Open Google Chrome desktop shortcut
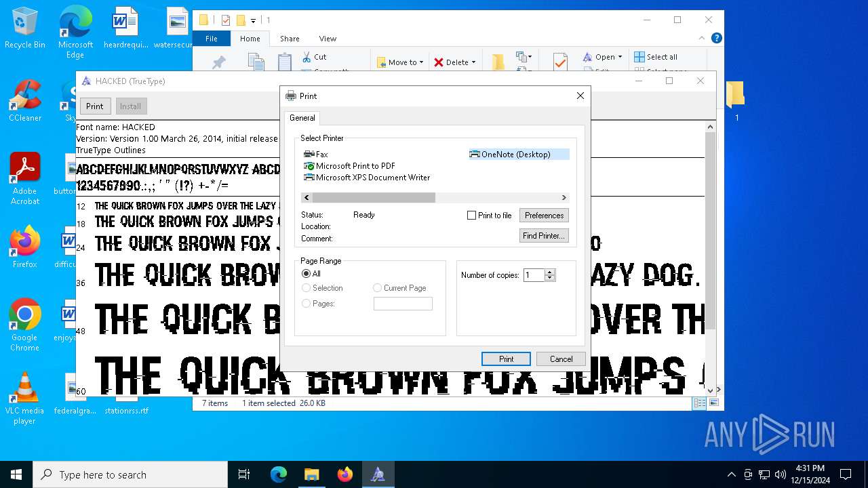 [x=25, y=325]
